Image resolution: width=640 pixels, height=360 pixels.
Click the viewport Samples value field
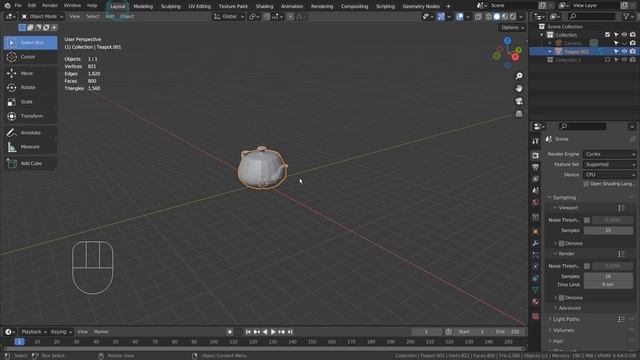point(608,231)
